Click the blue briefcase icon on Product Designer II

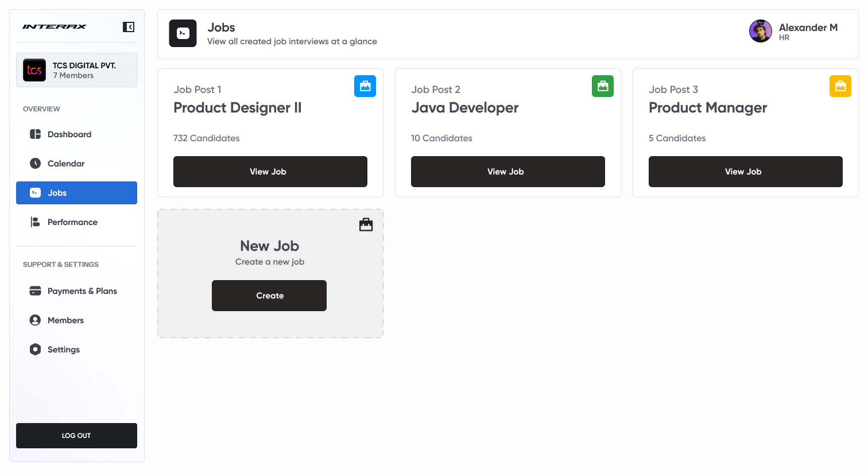[365, 86]
